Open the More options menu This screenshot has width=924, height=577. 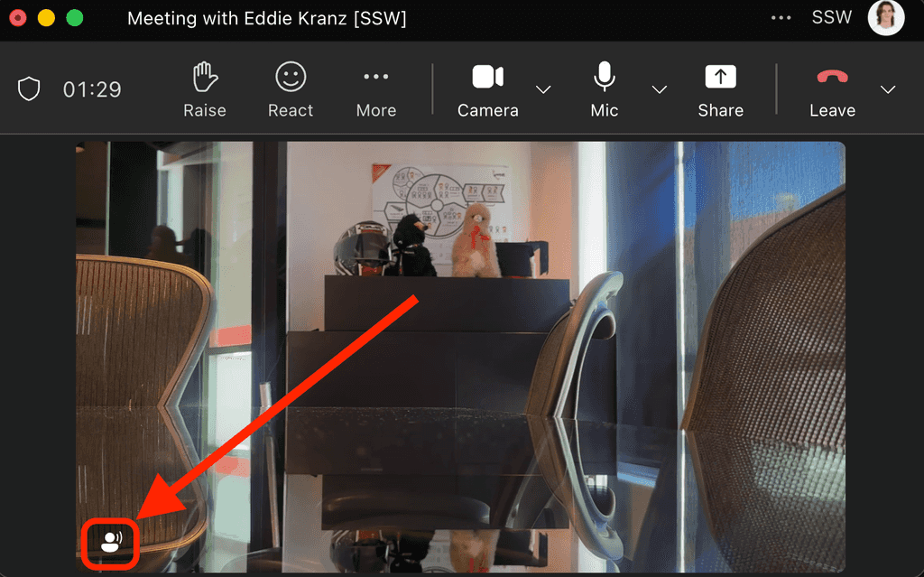pyautogui.click(x=376, y=89)
